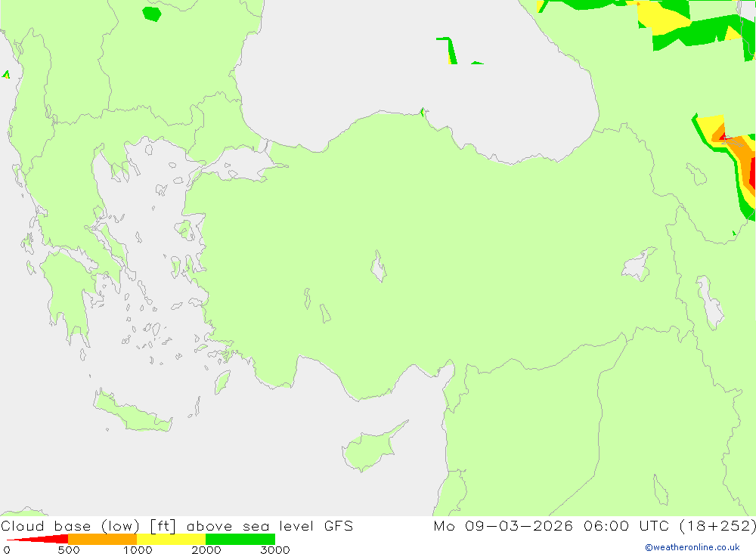756x554 pixels.
Task: Click the legend value '1000'
Action: click(x=138, y=549)
